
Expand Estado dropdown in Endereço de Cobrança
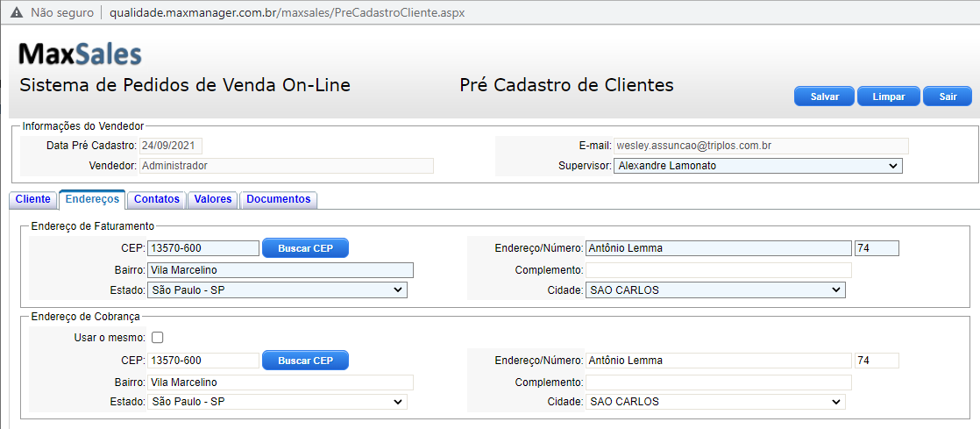[278, 402]
